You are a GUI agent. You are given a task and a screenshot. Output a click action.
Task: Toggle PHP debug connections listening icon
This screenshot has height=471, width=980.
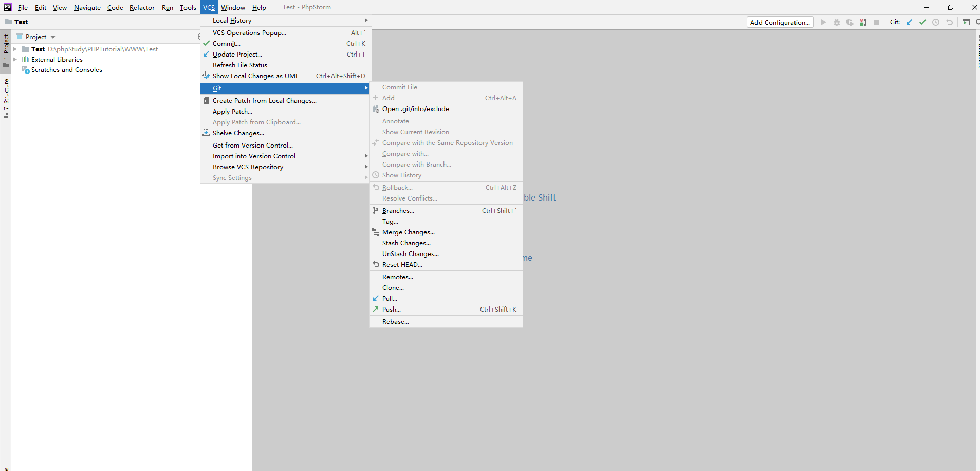pos(863,22)
